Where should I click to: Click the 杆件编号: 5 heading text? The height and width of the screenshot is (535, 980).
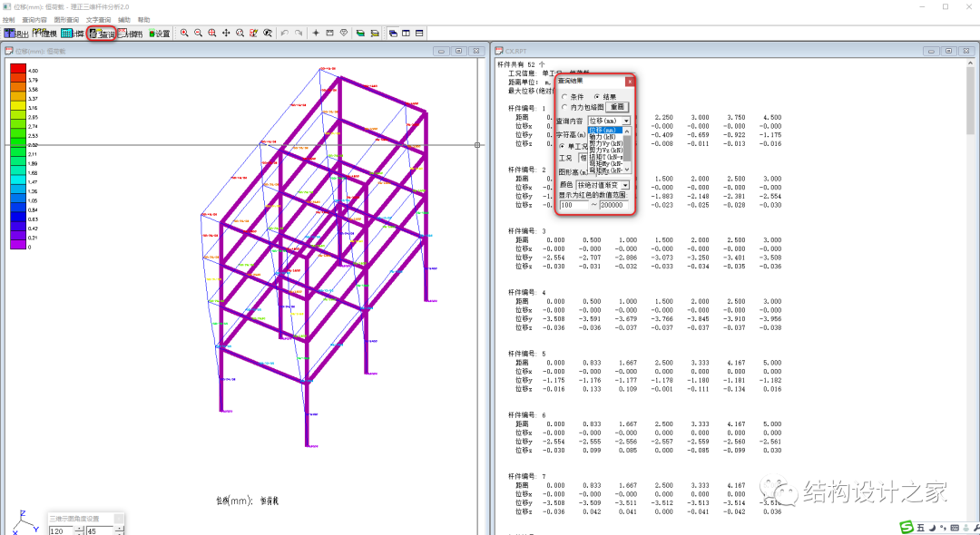[x=527, y=354]
